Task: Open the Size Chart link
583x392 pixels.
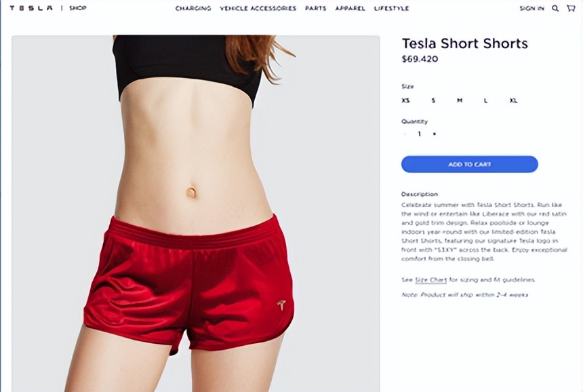Action: point(430,279)
